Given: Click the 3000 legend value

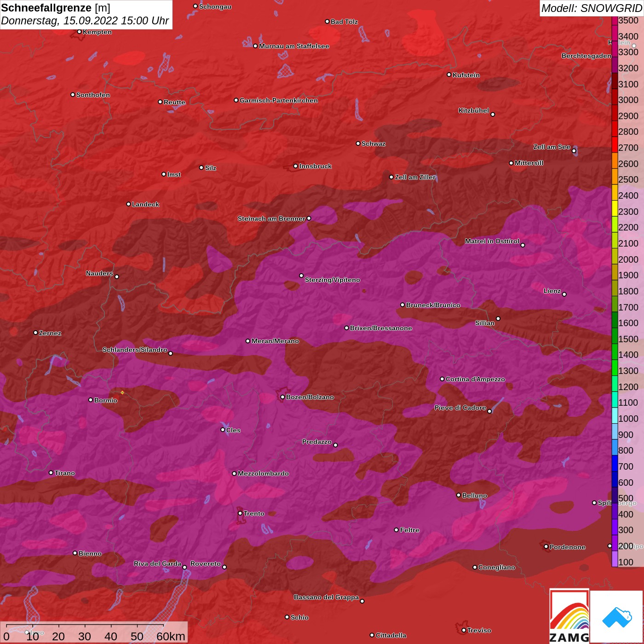Looking at the screenshot, I should (628, 100).
